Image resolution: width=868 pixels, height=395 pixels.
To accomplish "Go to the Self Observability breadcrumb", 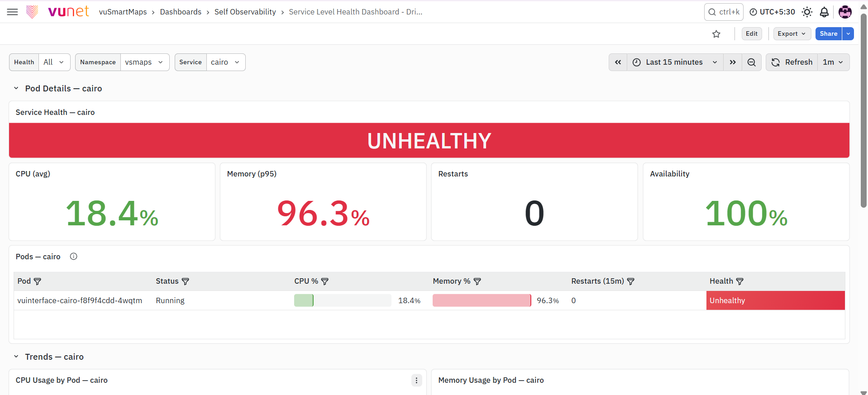I will pyautogui.click(x=245, y=12).
